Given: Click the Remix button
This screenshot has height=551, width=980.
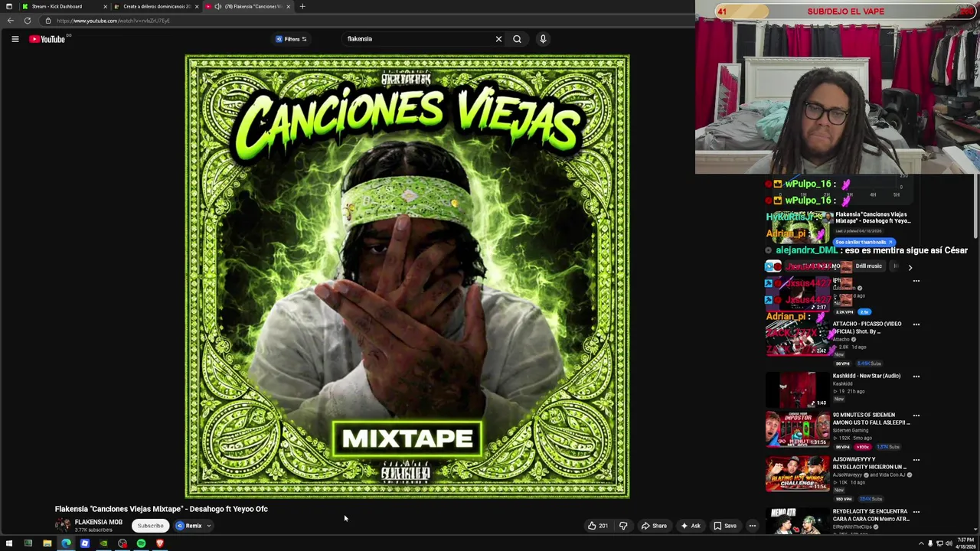Looking at the screenshot, I should (189, 526).
